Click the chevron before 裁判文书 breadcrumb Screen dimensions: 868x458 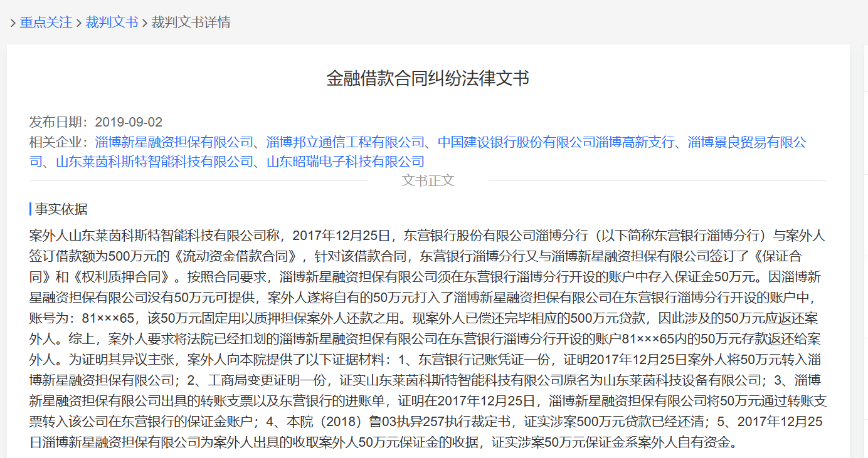click(79, 23)
